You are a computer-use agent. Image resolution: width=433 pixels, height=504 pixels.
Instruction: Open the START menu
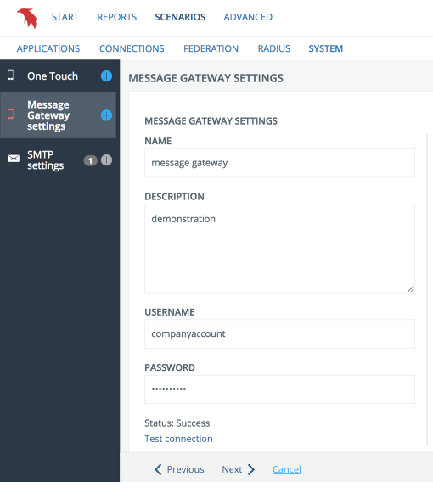point(65,17)
